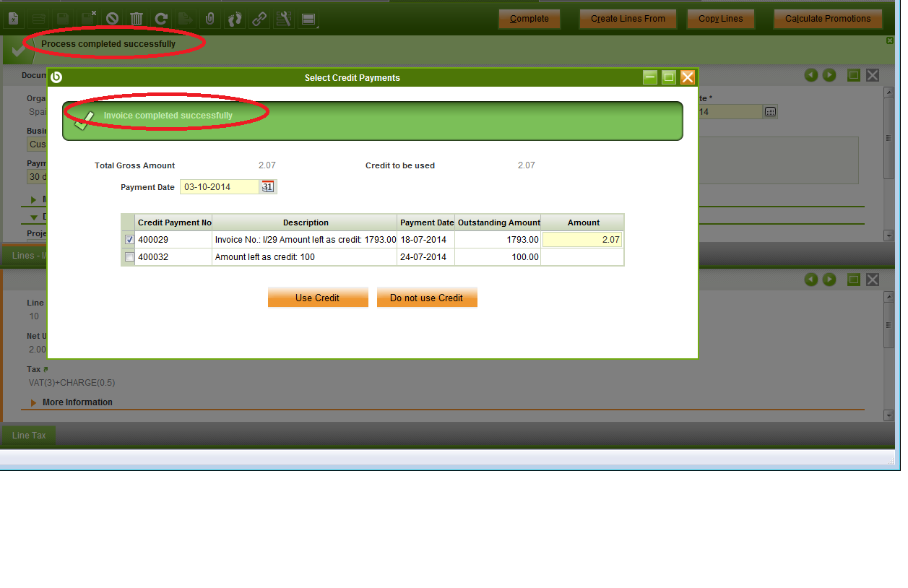Run Calculate Promotions

(828, 19)
